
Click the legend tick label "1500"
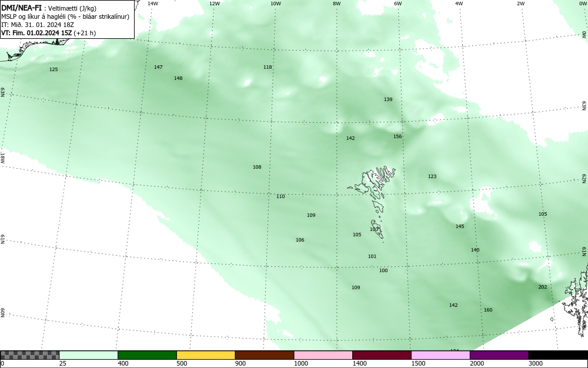[x=418, y=363]
